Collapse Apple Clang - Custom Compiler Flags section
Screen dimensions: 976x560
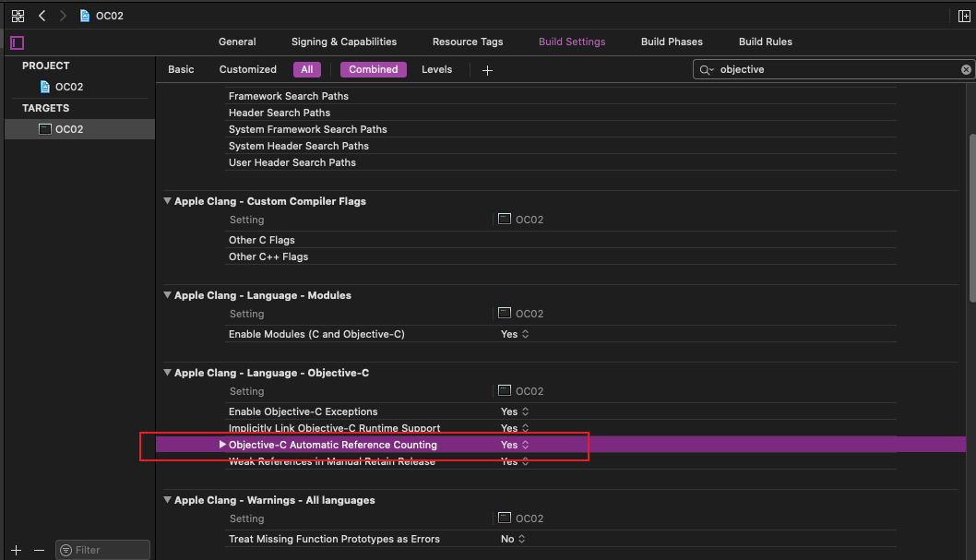(x=168, y=201)
